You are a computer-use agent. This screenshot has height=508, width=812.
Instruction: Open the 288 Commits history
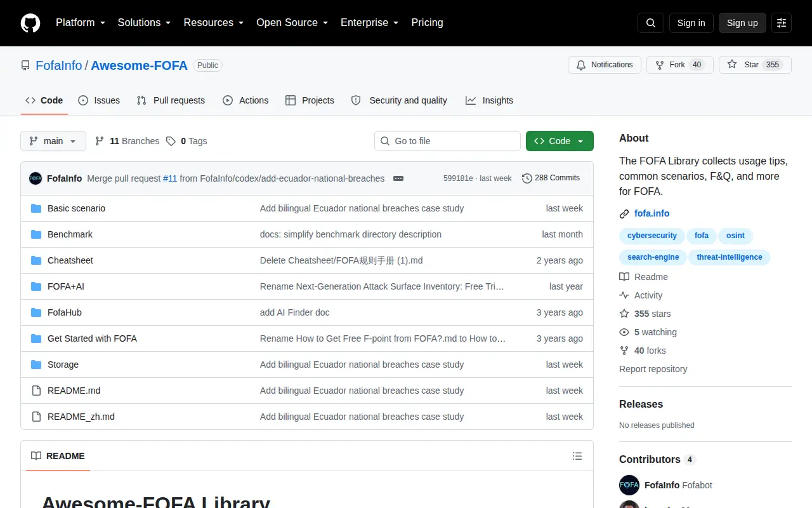point(551,178)
